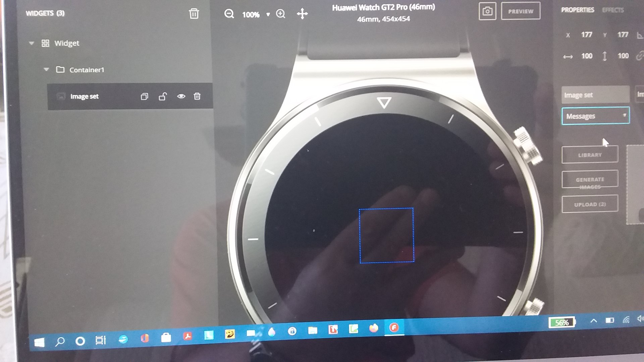
Task: Activate the pan move tool
Action: coord(302,14)
